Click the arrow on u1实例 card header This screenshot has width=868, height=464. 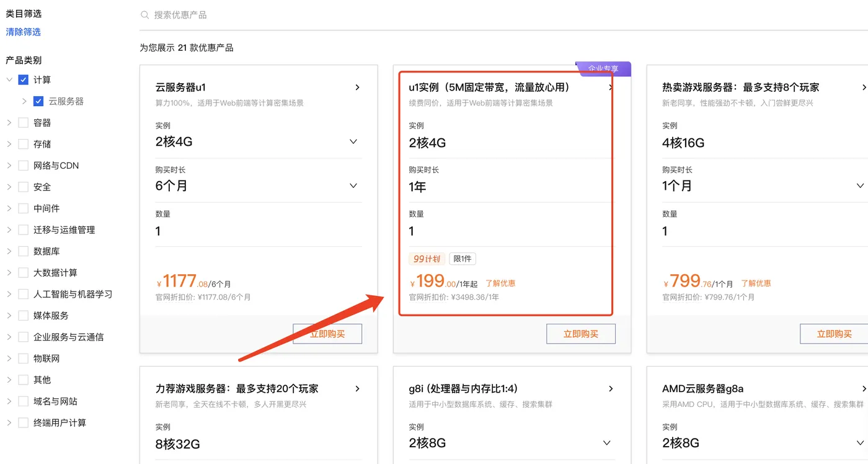(x=611, y=87)
